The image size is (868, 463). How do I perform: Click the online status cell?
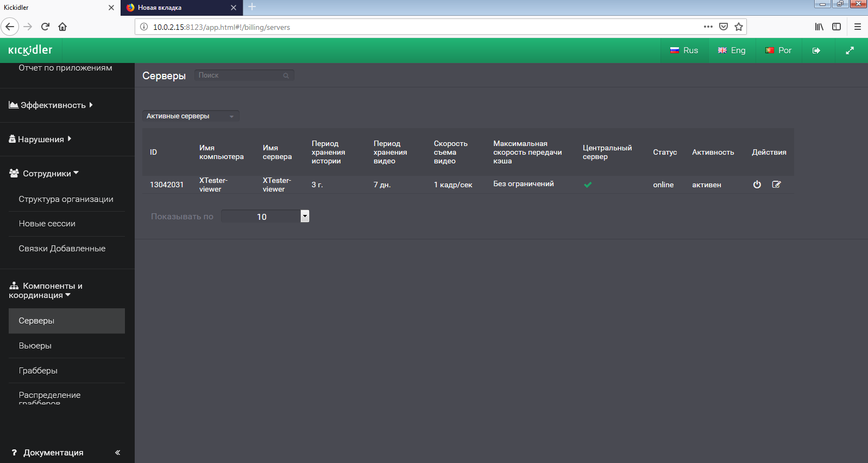(663, 185)
